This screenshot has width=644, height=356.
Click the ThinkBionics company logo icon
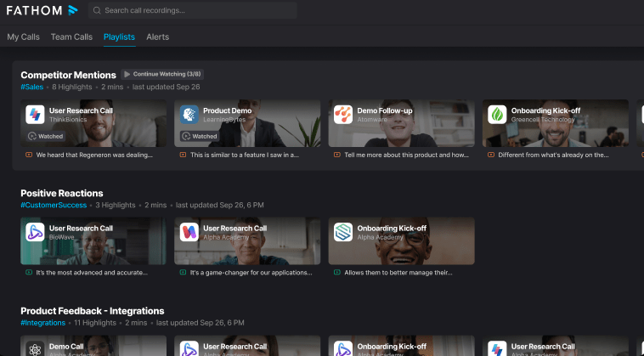[x=35, y=114]
